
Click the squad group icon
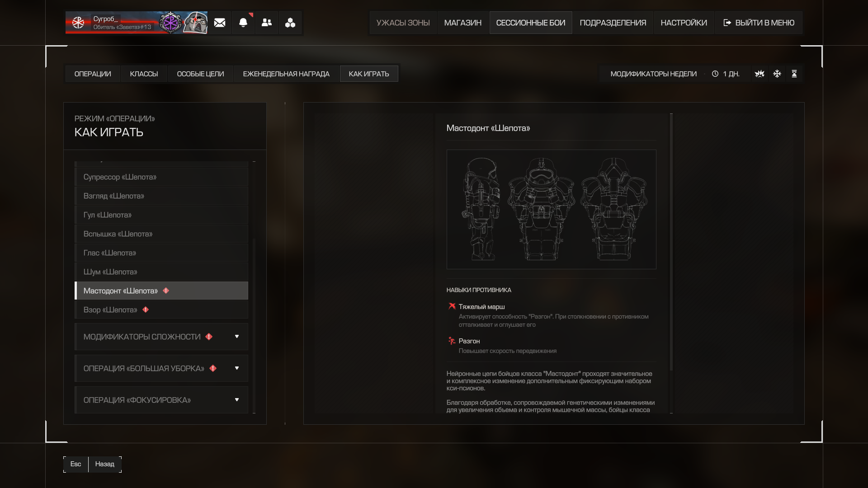click(290, 23)
